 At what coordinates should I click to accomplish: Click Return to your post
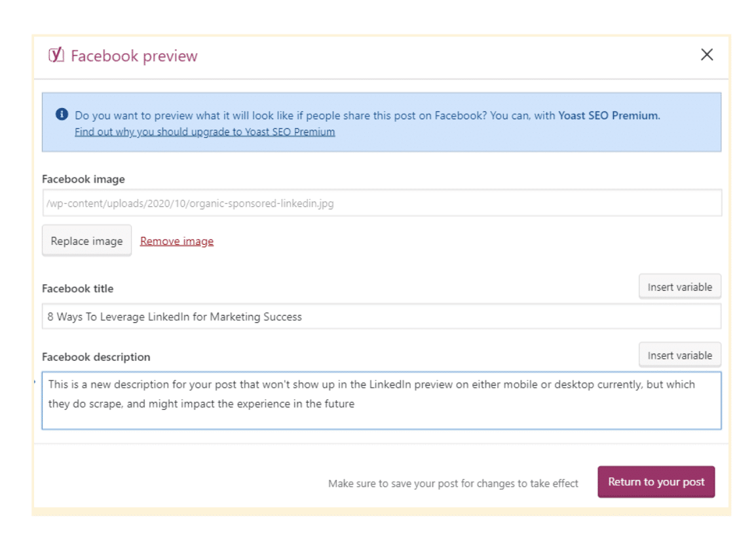656,481
